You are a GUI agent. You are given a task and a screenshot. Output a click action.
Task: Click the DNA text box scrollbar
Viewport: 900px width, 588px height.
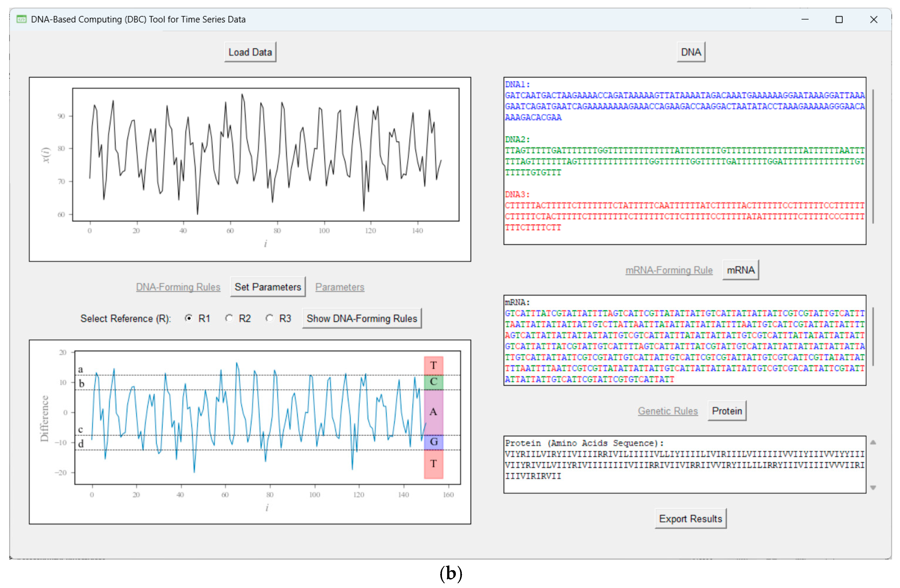point(873,156)
